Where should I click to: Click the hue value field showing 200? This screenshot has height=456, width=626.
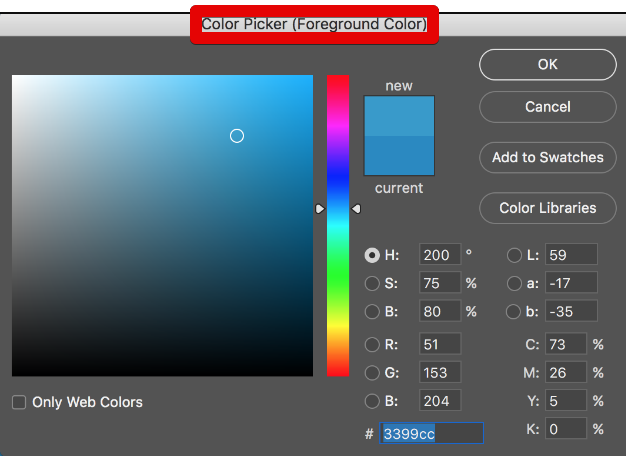[439, 255]
